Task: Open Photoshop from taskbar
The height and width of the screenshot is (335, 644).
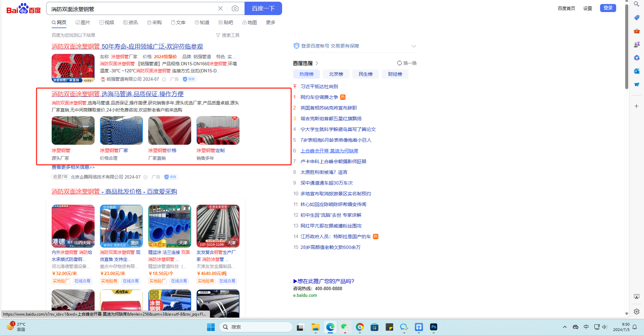Action: (434, 327)
